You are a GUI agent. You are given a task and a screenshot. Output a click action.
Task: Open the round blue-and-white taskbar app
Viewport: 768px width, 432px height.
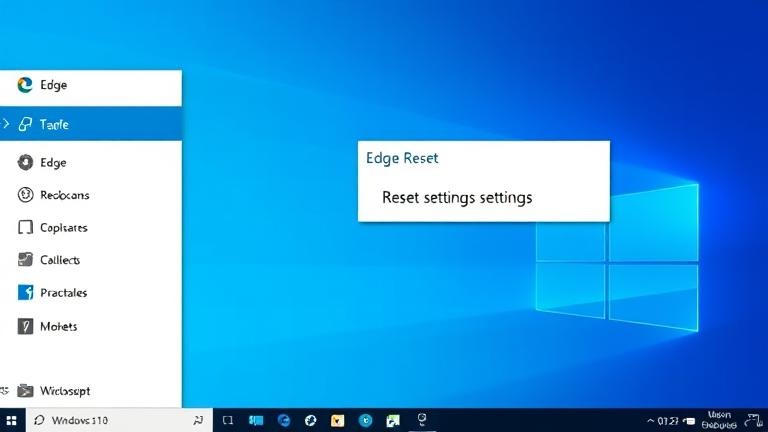coord(311,420)
